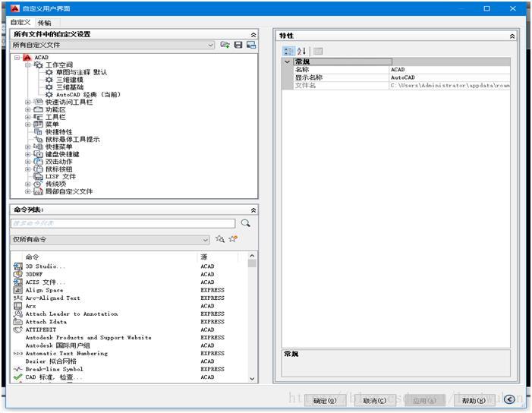Click the Attach Leader to Annotation icon
The width and height of the screenshot is (532, 413).
click(17, 314)
